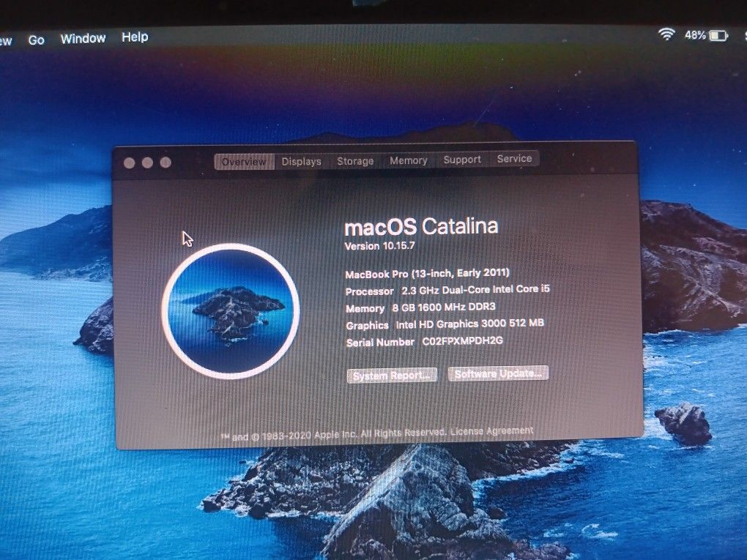Click the Version 10.15.7 text

[x=379, y=246]
